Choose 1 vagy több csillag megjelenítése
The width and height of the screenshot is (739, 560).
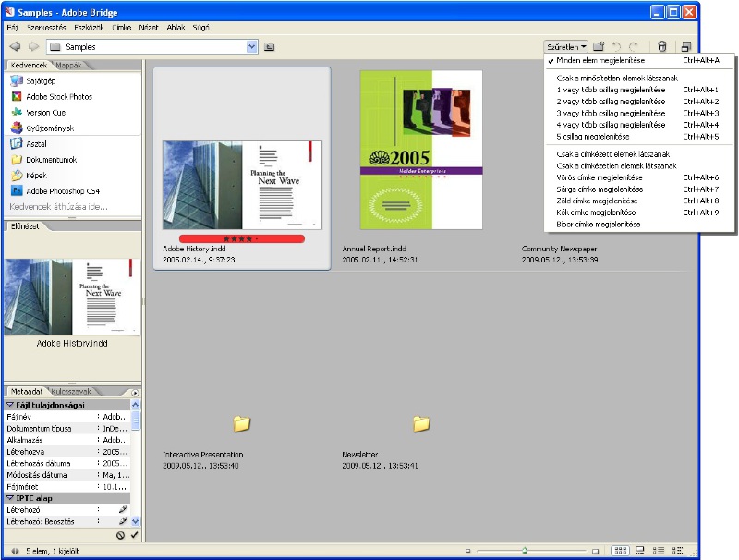[639, 90]
